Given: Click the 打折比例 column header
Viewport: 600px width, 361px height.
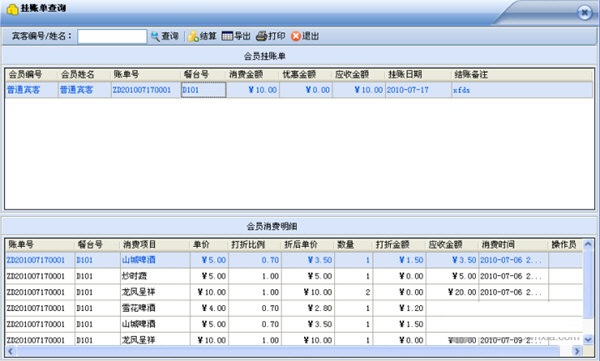Looking at the screenshot, I should (254, 245).
